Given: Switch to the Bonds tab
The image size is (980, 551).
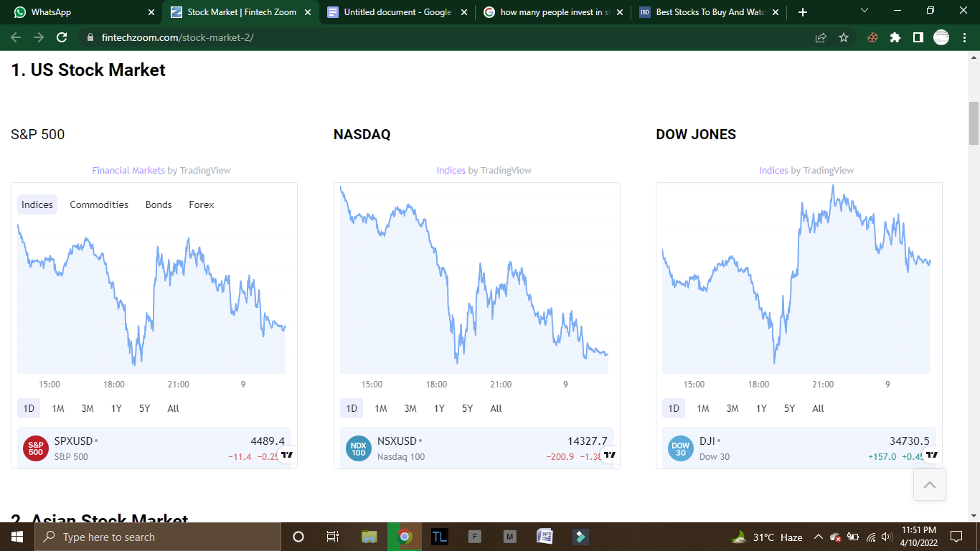Looking at the screenshot, I should (159, 204).
